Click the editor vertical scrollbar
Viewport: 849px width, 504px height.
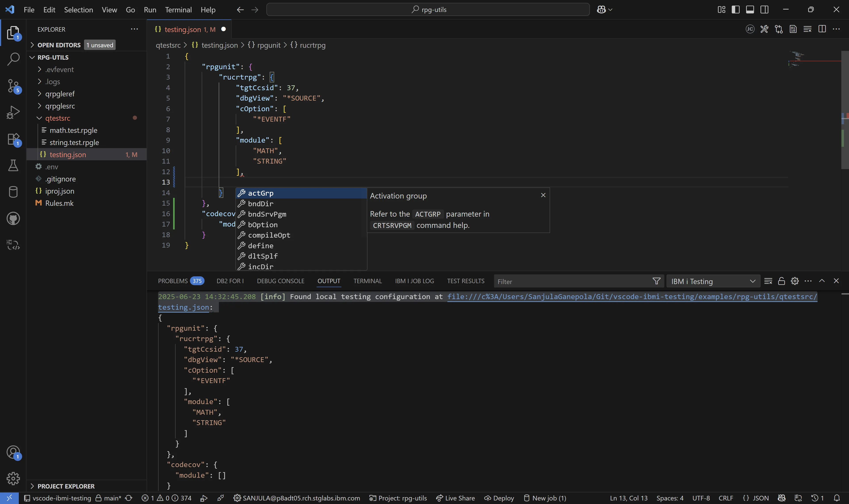pos(845,110)
